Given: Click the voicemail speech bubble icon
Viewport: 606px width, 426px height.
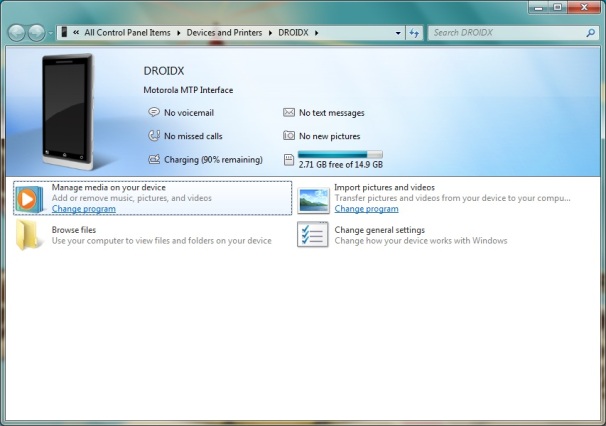Looking at the screenshot, I should [x=154, y=112].
